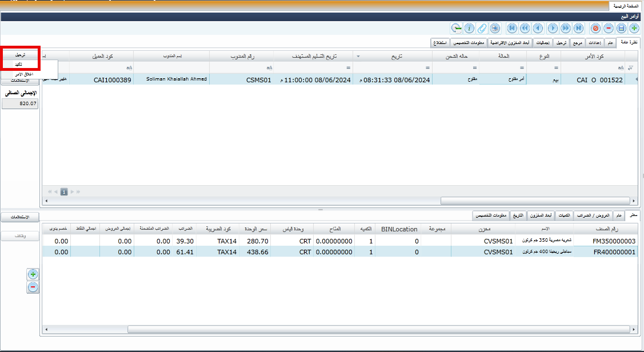
Task: Open the paperclip attachments icon
Action: point(482,27)
